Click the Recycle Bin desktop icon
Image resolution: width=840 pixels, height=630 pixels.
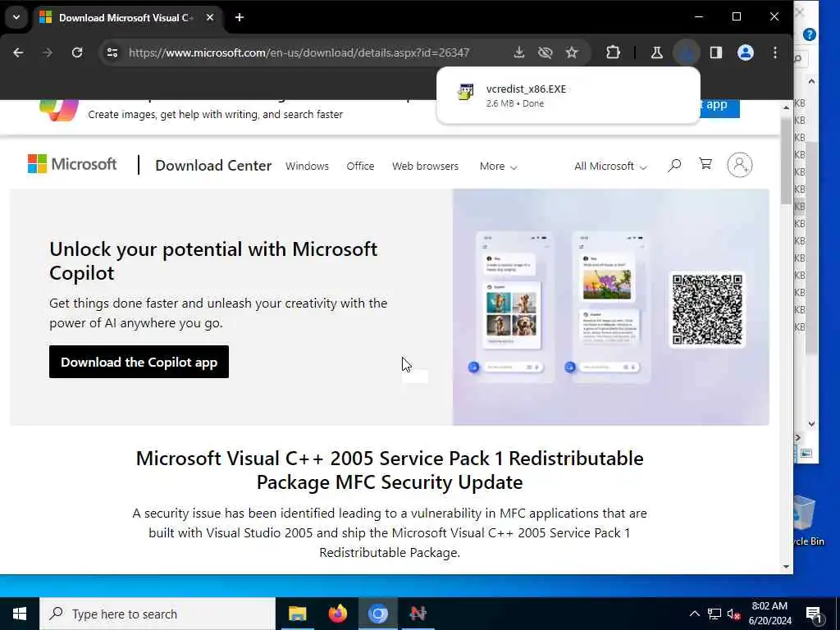[808, 520]
